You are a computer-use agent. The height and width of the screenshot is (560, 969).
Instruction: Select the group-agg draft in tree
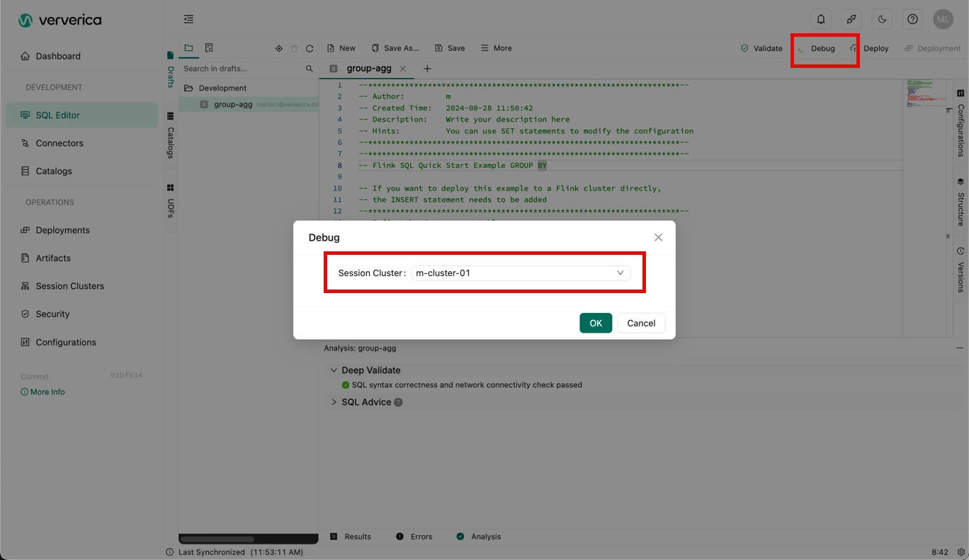click(x=248, y=104)
